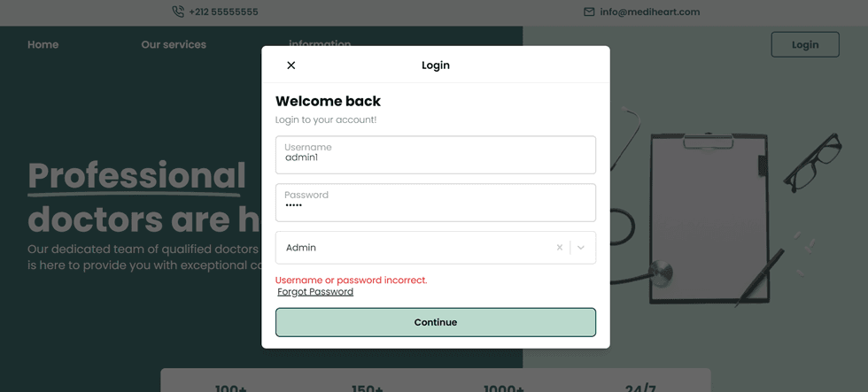Viewport: 868px width, 392px height.
Task: Expand the role dropdown chevron arrow
Action: point(581,248)
